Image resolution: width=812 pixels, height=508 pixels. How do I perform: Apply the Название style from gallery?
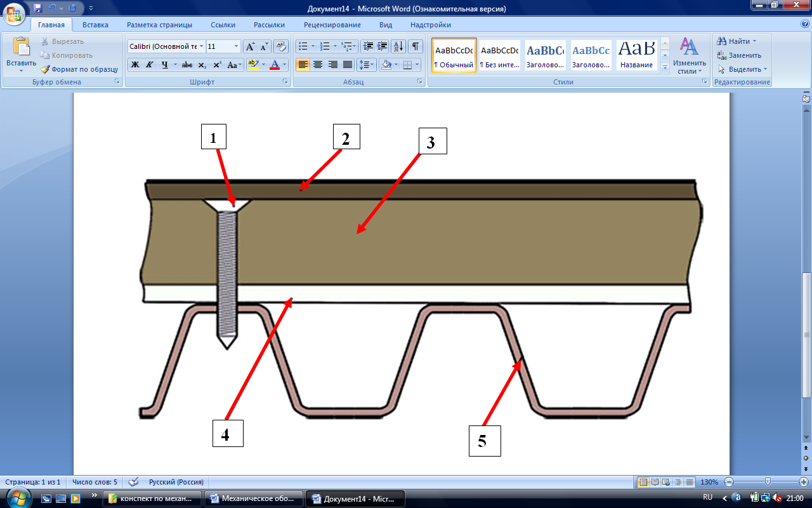click(x=637, y=55)
